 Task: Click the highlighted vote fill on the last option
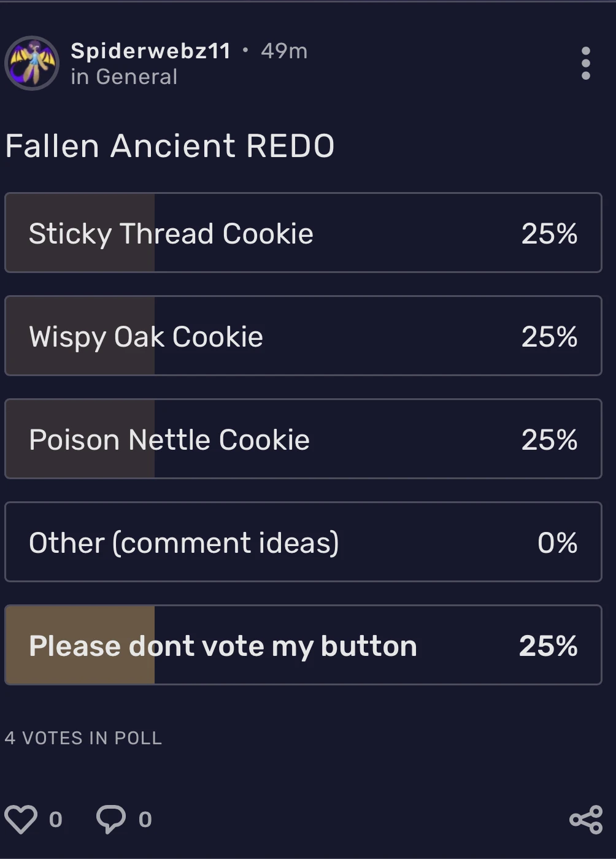click(x=80, y=644)
